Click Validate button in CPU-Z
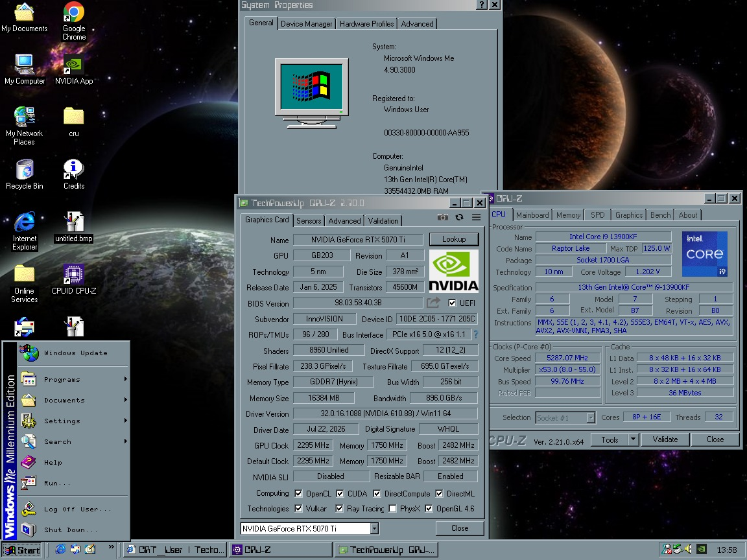This screenshot has width=747, height=560. [x=665, y=439]
